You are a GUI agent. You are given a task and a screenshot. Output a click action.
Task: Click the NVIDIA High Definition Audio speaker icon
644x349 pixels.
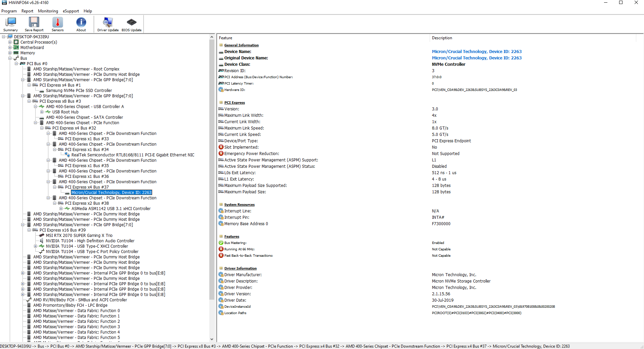[42, 241]
